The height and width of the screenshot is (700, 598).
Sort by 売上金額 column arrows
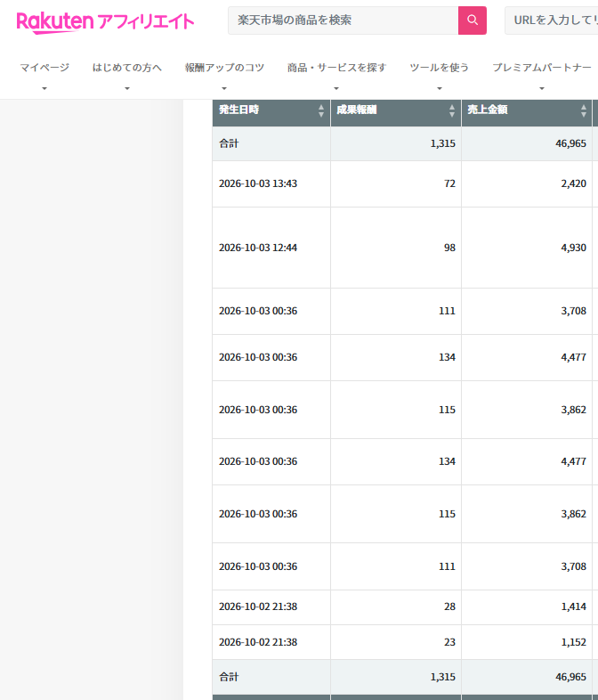coord(583,110)
